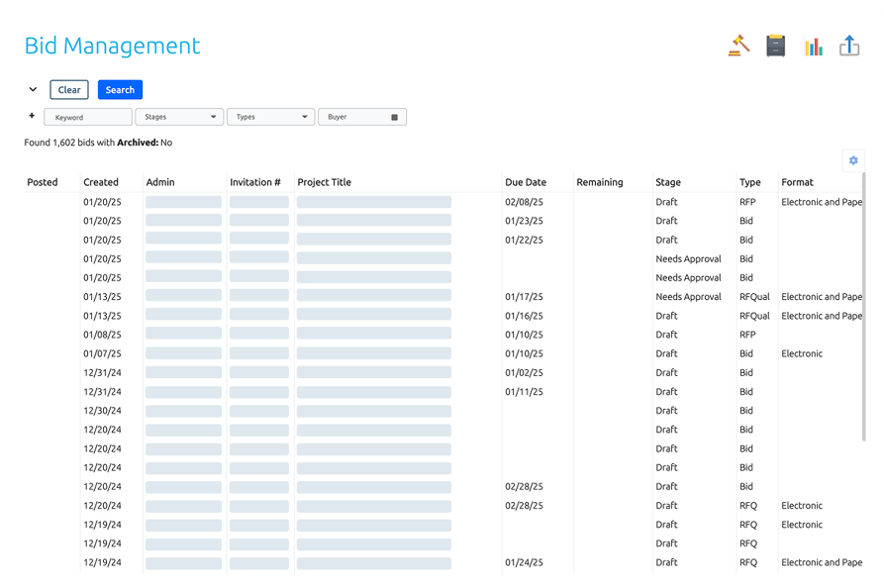Image resolution: width=884 pixels, height=588 pixels.
Task: Sort by the Format column header
Action: (x=797, y=182)
